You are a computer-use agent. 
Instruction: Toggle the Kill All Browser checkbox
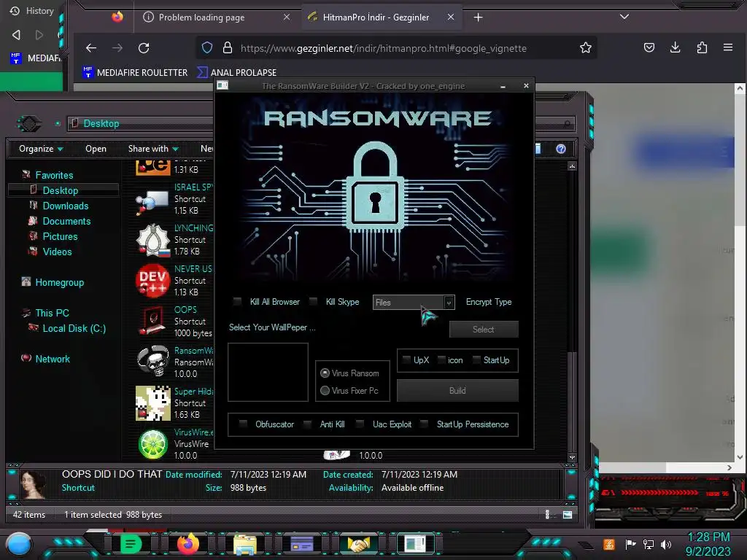click(237, 302)
